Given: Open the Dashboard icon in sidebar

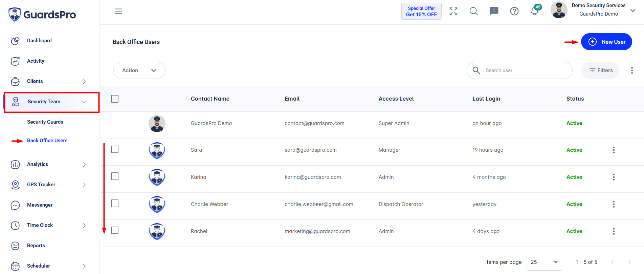Looking at the screenshot, I should [15, 41].
